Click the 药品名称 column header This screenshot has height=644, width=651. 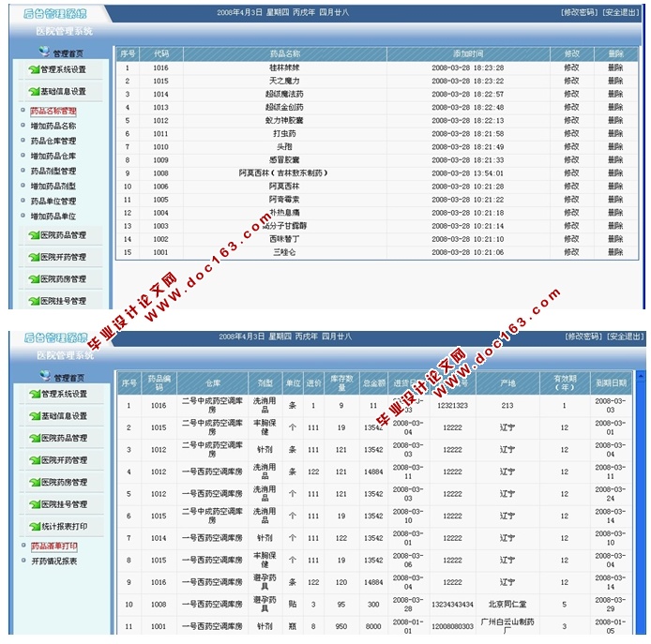(285, 53)
